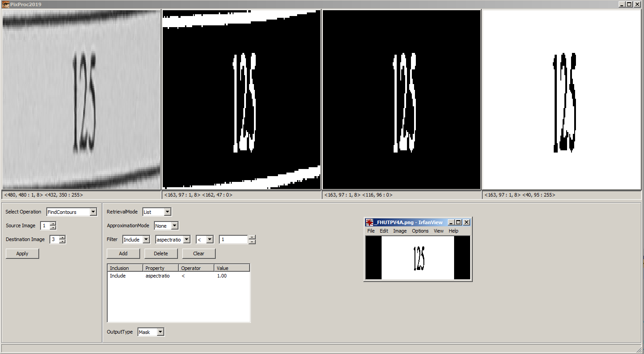Click status text '<480, 480 : 1, 8> <432, 350 : 255>'
Viewport: 644px width, 354px height.
44,195
